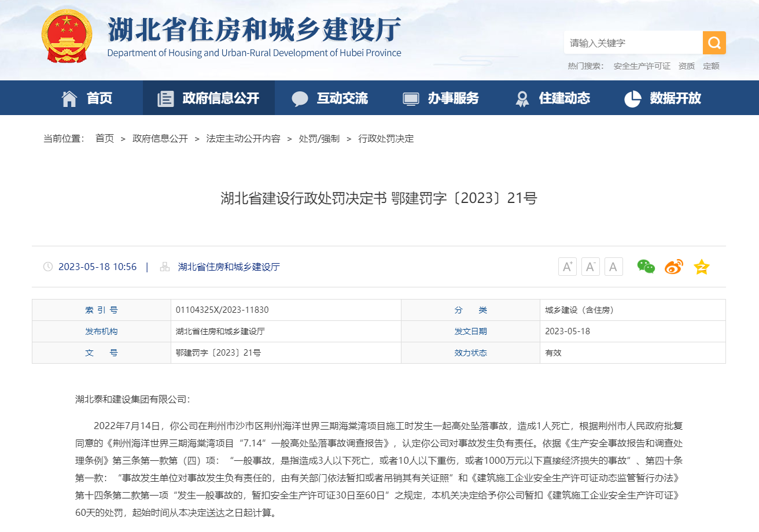The width and height of the screenshot is (759, 532).
Task: Open 数据开放 in the navigation bar
Action: (663, 98)
